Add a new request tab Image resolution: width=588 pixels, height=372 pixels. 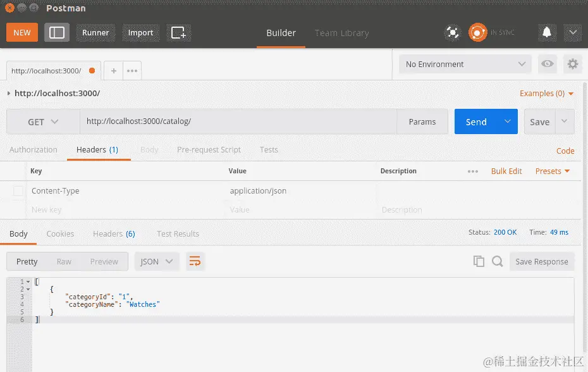tap(114, 71)
